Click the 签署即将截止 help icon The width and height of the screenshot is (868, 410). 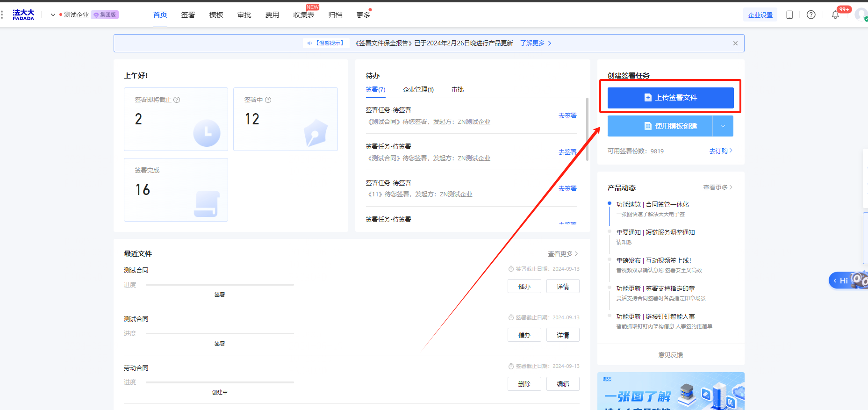point(177,100)
